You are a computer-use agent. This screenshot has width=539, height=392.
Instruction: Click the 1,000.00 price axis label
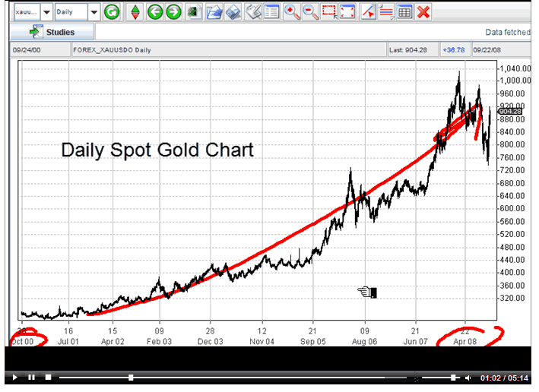[515, 81]
